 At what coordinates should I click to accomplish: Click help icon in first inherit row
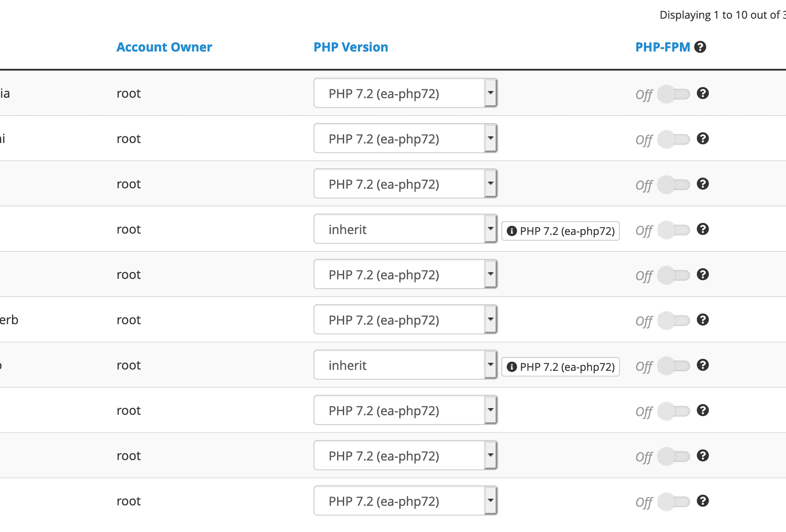[x=703, y=229]
